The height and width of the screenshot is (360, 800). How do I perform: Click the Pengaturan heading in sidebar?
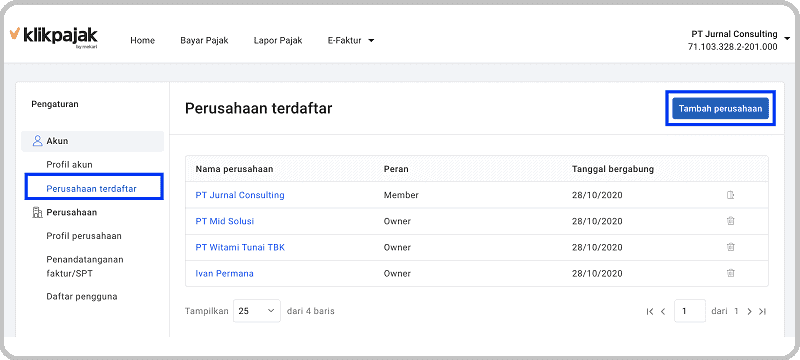pyautogui.click(x=55, y=104)
